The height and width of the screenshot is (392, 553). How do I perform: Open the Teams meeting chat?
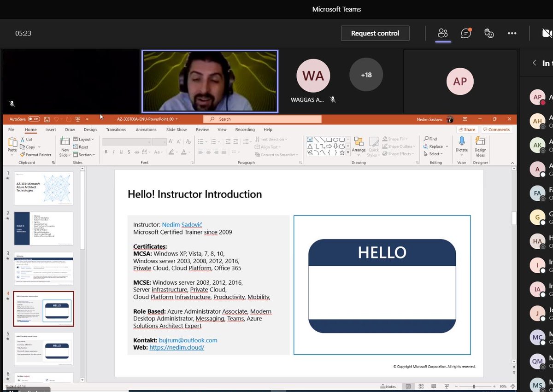466,33
